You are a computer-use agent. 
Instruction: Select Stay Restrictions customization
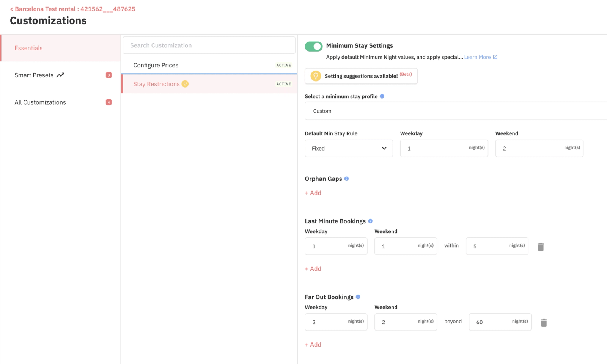(209, 84)
